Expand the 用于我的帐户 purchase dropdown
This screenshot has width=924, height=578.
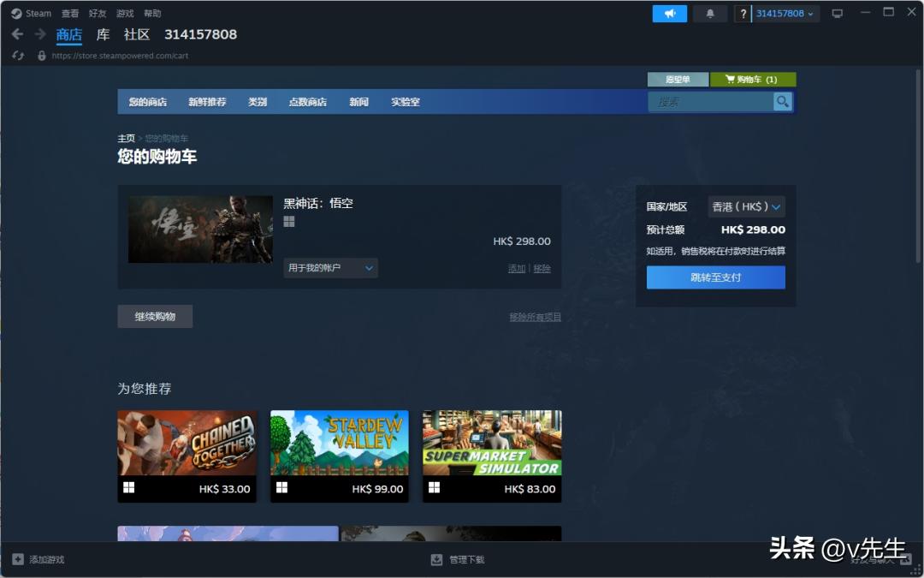[330, 268]
